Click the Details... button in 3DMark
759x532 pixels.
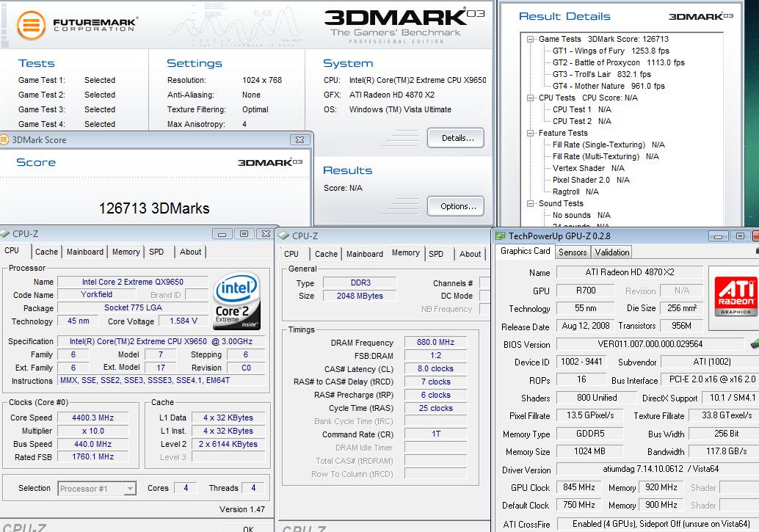456,138
